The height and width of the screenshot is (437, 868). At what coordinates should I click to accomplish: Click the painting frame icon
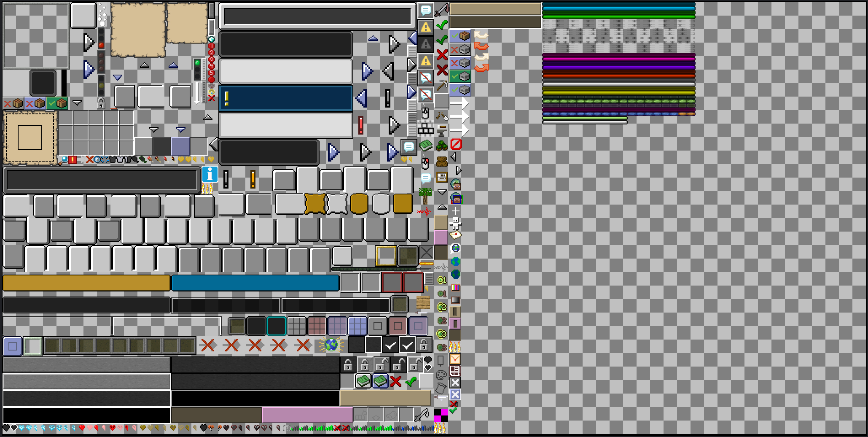[x=441, y=177]
